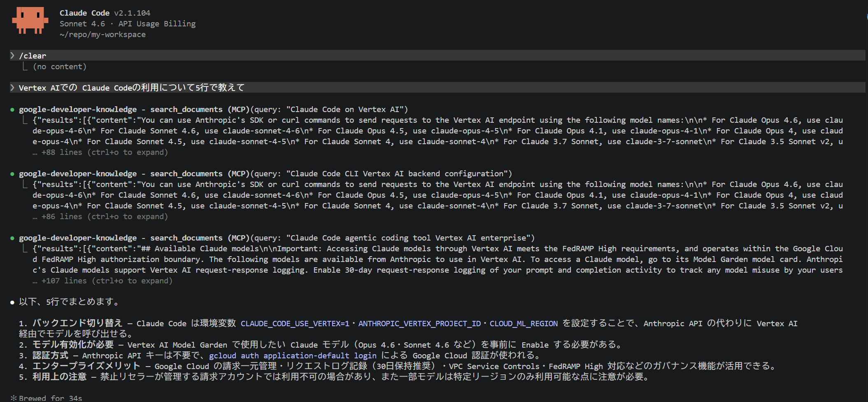Screen dimensions: 868x402
Task: Click the gcloud auth application-default login link
Action: click(293, 355)
